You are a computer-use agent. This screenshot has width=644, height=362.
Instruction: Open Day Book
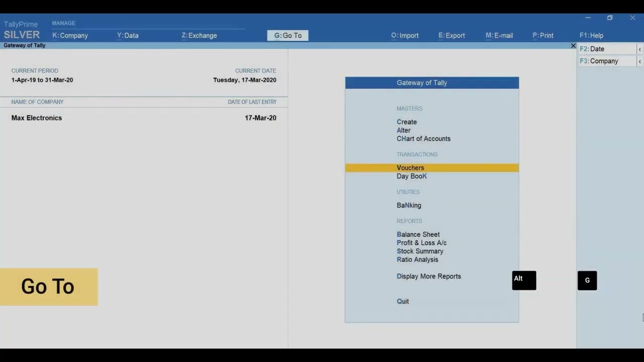click(x=412, y=176)
